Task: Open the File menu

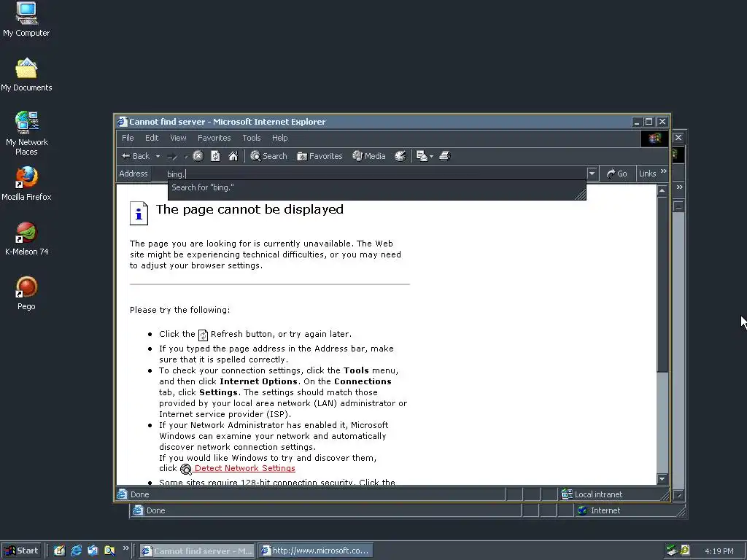Action: tap(128, 138)
